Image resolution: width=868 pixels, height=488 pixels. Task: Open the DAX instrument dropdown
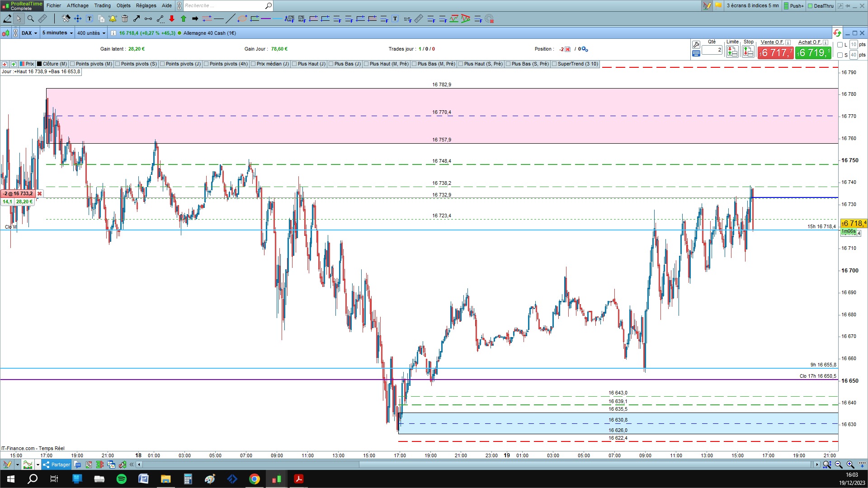pyautogui.click(x=29, y=33)
